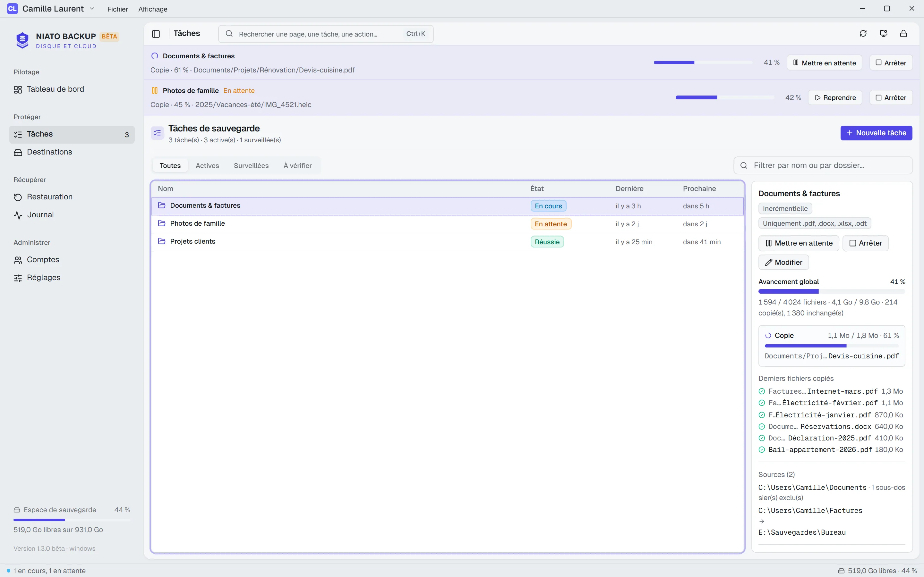Click the lock icon in header
The width and height of the screenshot is (924, 577).
click(903, 34)
